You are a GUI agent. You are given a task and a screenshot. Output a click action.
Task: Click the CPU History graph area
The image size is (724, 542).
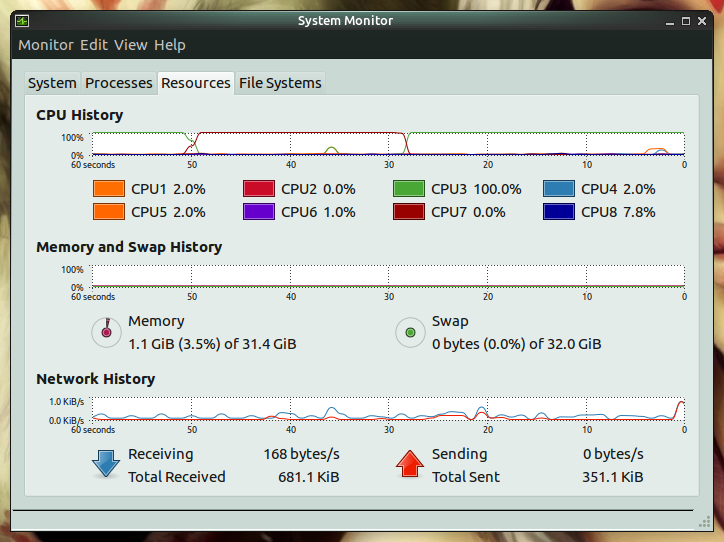pos(388,144)
